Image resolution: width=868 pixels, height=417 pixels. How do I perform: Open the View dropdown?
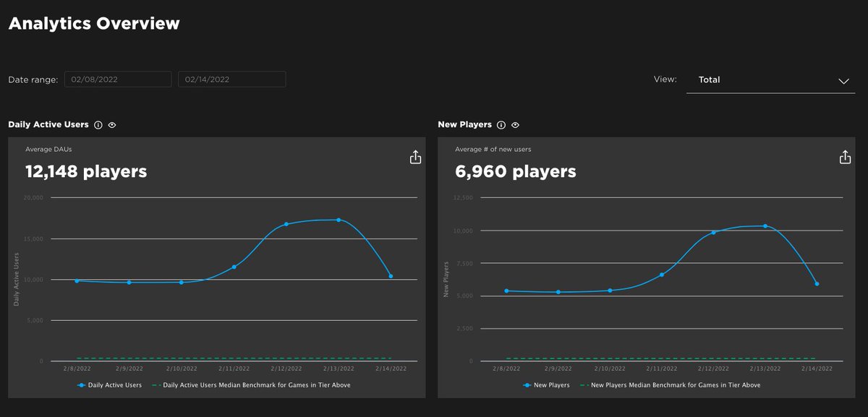[770, 79]
